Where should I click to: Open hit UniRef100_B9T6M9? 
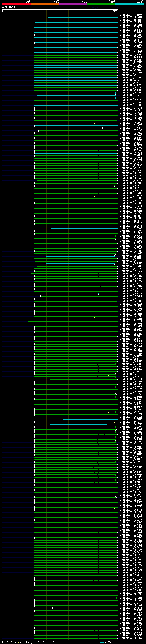pyautogui.click(x=131, y=20)
